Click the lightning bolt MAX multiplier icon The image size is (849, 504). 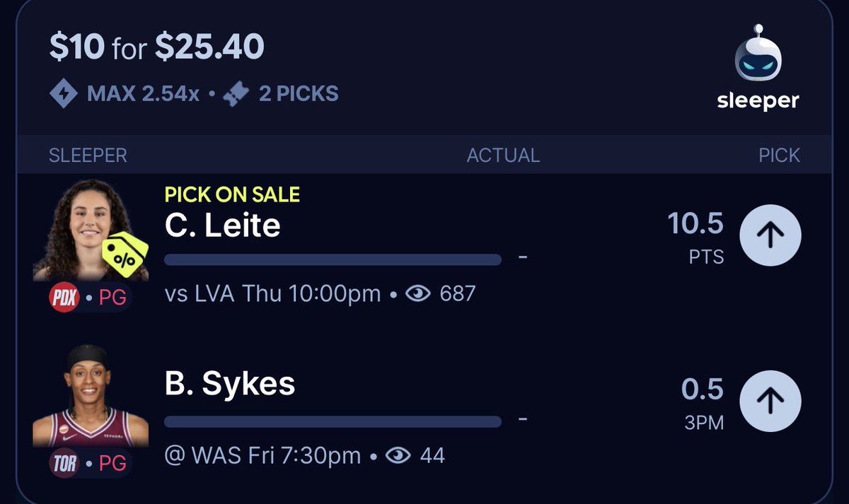point(64,93)
